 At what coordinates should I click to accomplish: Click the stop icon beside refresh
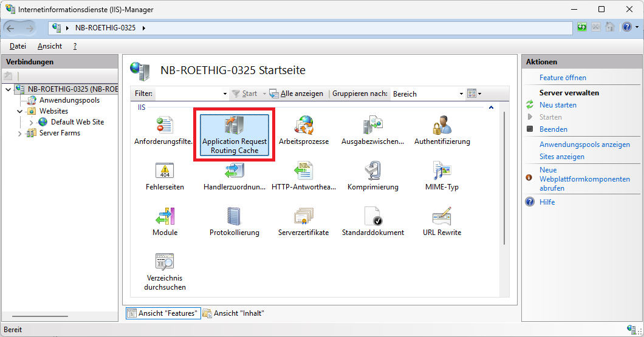[x=596, y=27]
